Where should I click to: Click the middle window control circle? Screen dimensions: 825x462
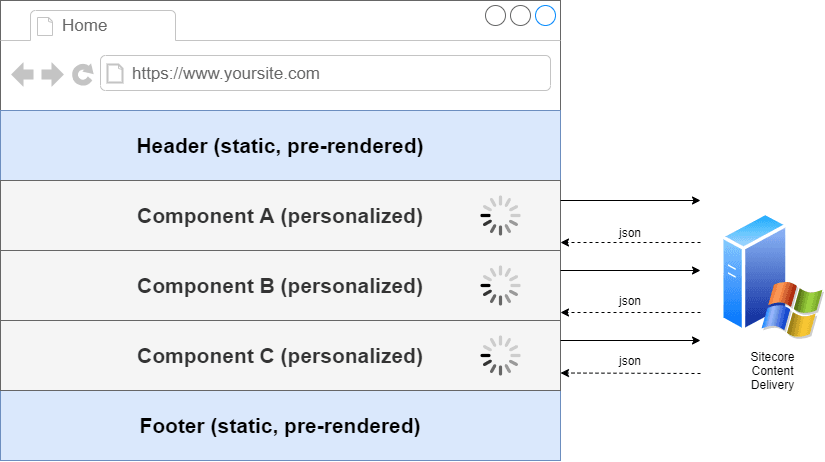tap(520, 16)
